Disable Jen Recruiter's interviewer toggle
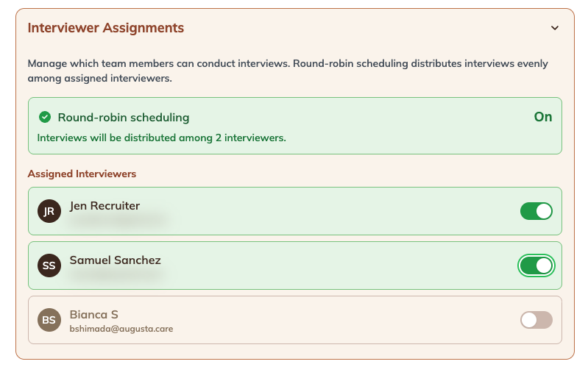This screenshot has width=588, height=367. tap(536, 211)
